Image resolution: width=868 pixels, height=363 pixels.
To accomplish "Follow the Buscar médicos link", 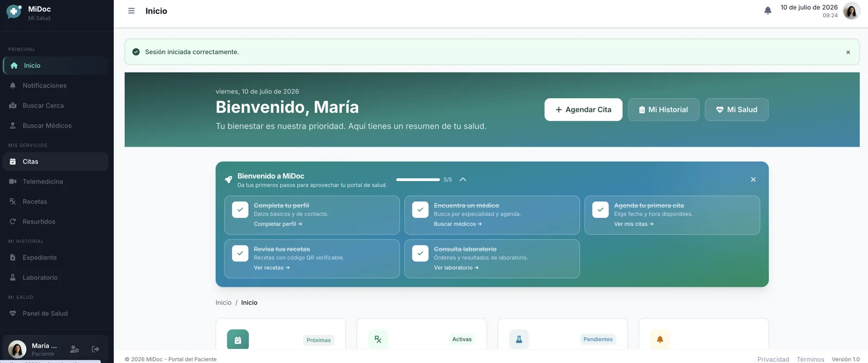I will click(458, 224).
